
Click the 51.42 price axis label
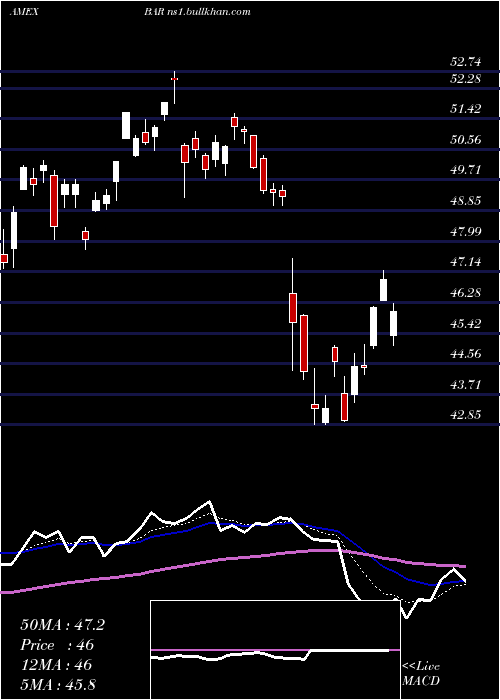(x=466, y=108)
